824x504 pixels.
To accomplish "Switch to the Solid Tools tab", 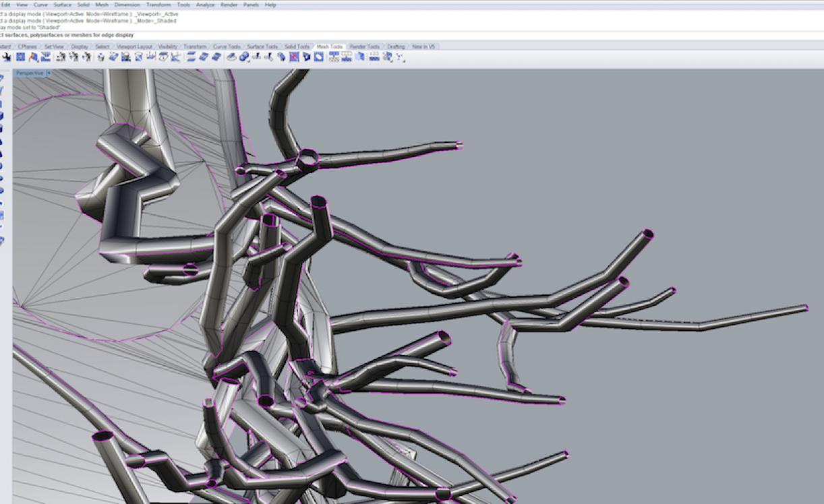I will point(297,46).
